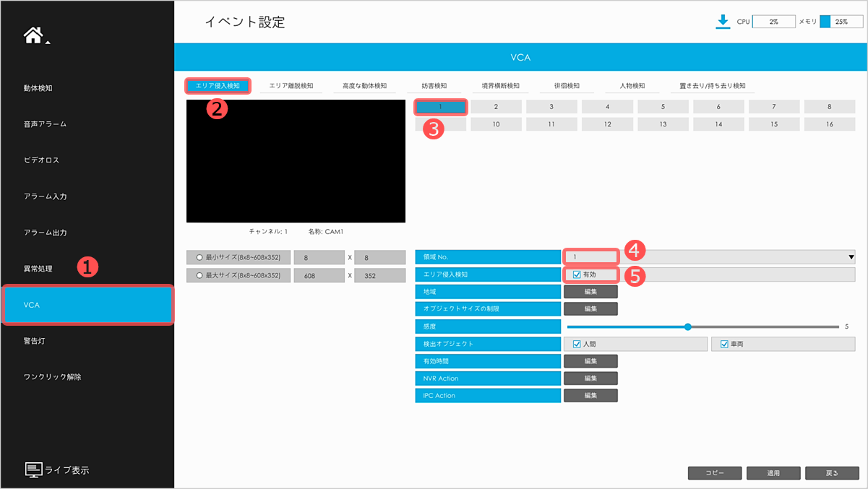Click the home icon in sidebar
This screenshot has width=868, height=489.
(x=33, y=35)
